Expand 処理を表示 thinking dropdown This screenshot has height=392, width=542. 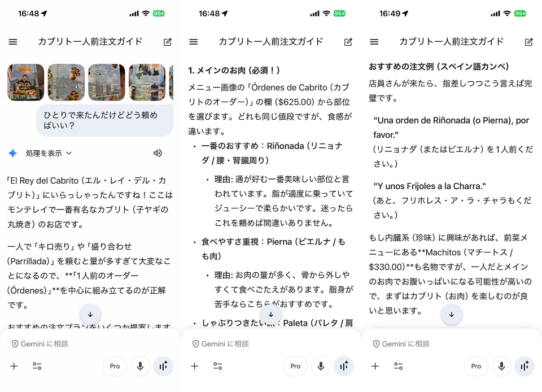49,153
